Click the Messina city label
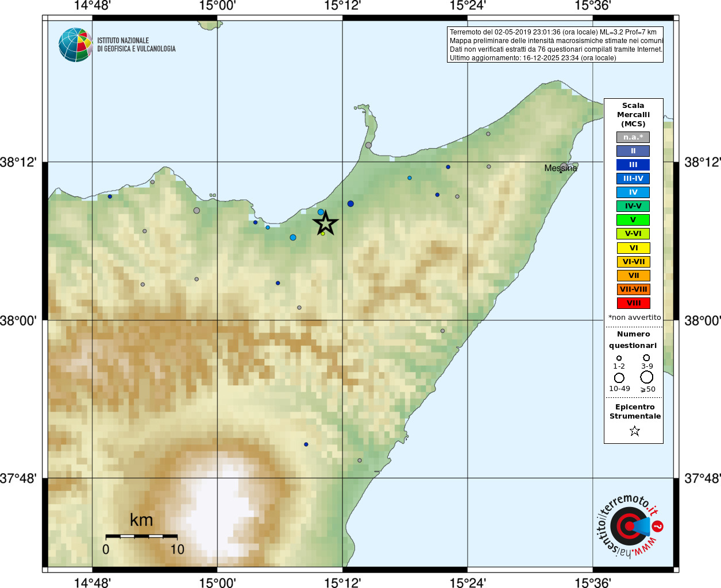Screen dimensions: 721x588 pos(561,168)
